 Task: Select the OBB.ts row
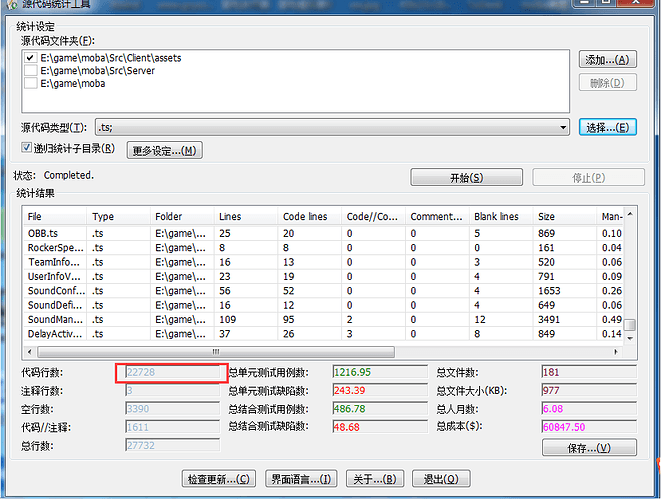(322, 233)
